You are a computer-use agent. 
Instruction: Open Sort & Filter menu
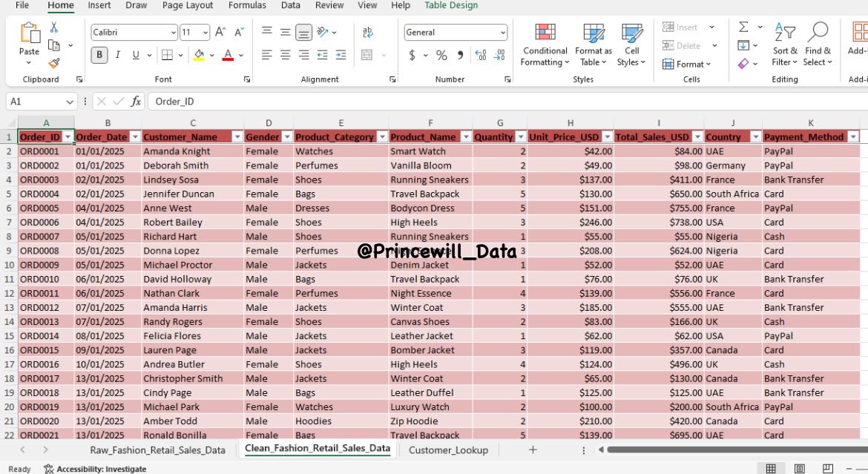click(785, 45)
